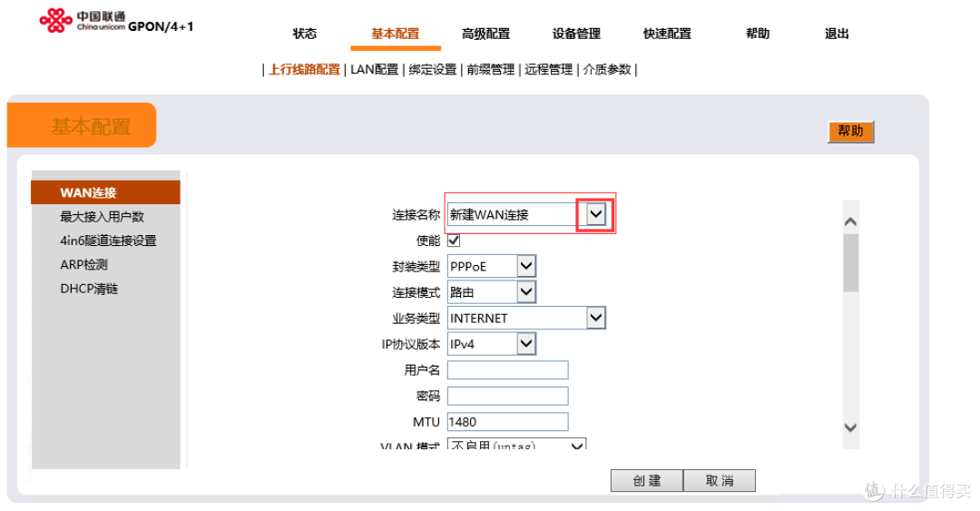The width and height of the screenshot is (980, 511).
Task: Select the 基本配置 tab
Action: (x=395, y=34)
